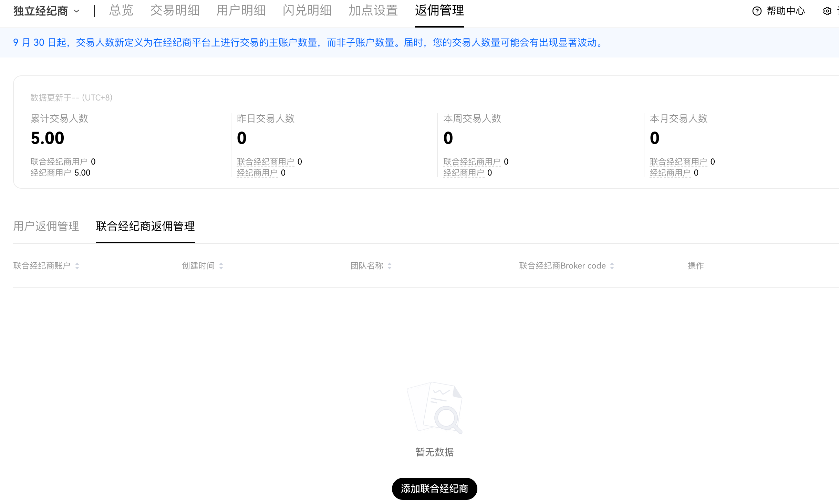Switch to 交易明细 tab
The height and width of the screenshot is (504, 839).
point(175,10)
